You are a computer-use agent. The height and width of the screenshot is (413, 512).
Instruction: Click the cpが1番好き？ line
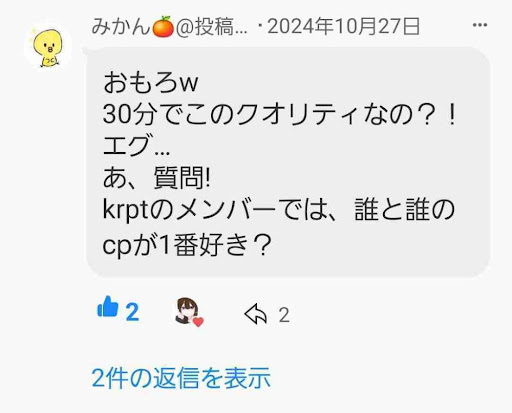click(187, 245)
